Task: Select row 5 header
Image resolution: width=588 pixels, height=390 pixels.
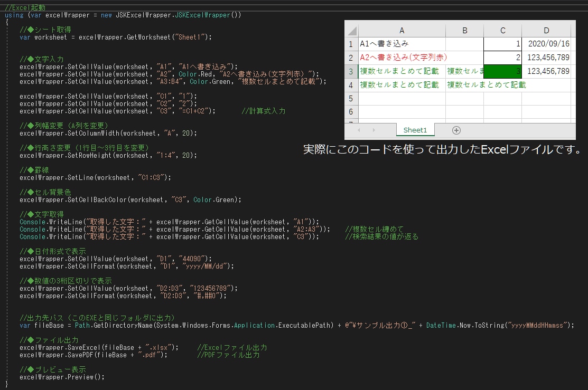Action: [x=351, y=98]
